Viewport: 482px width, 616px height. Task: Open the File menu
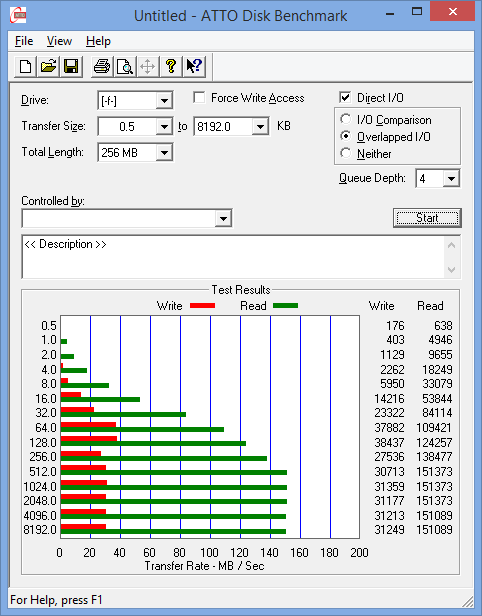point(24,41)
